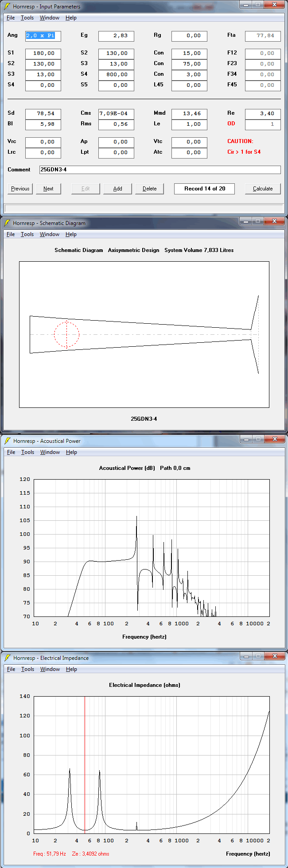Edit the S1 field value 180,00
Screen dimensions: 288x868
(43, 54)
